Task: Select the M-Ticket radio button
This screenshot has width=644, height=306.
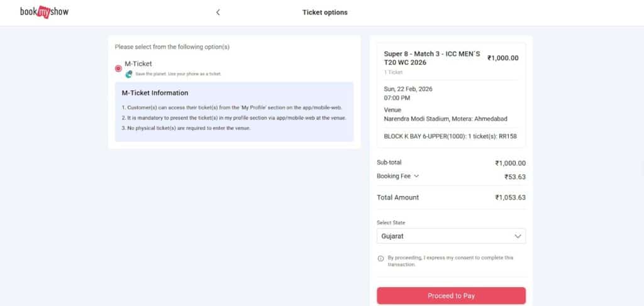Action: coord(119,68)
